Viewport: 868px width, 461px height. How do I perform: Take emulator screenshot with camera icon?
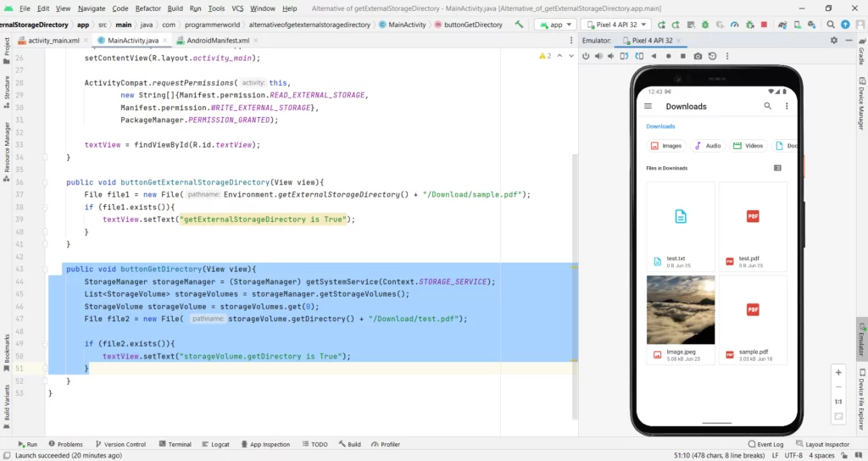(x=698, y=56)
